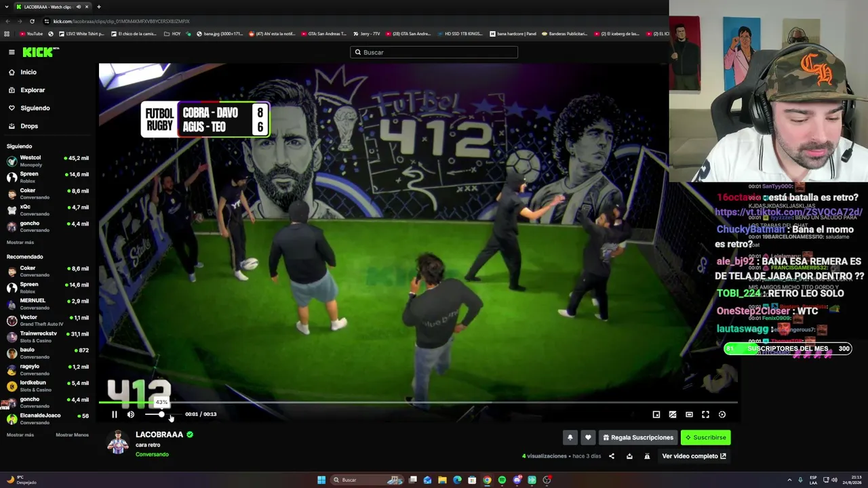Mute the clip volume speaker icon

click(x=131, y=414)
